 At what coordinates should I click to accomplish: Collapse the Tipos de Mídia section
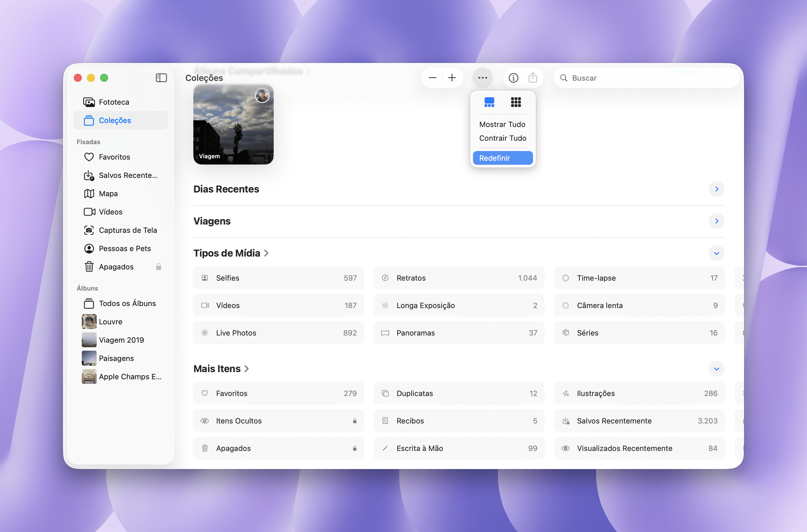[x=716, y=253]
